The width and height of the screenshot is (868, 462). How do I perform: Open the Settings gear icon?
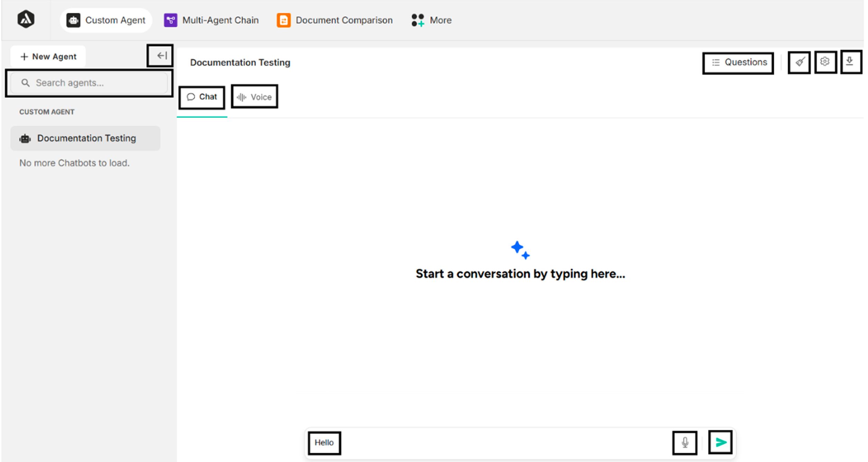click(825, 62)
